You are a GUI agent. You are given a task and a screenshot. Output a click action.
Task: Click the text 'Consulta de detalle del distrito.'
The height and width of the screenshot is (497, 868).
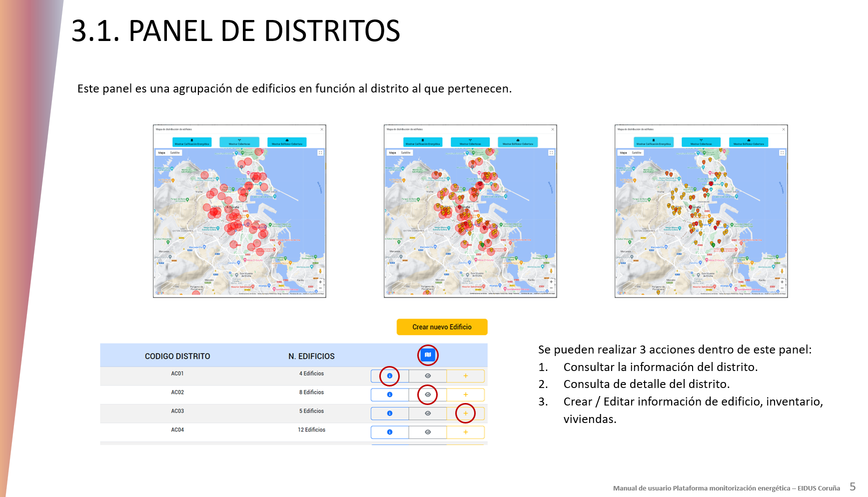coord(647,384)
